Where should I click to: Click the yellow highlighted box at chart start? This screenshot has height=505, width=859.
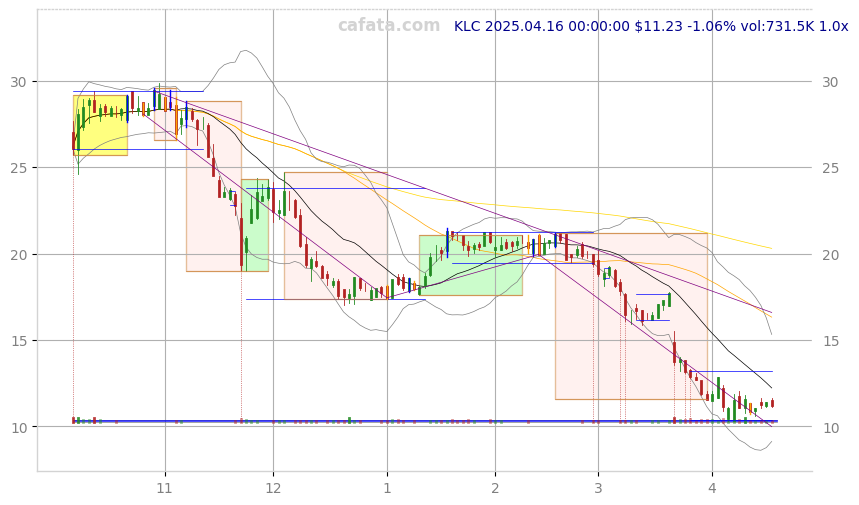pos(100,125)
